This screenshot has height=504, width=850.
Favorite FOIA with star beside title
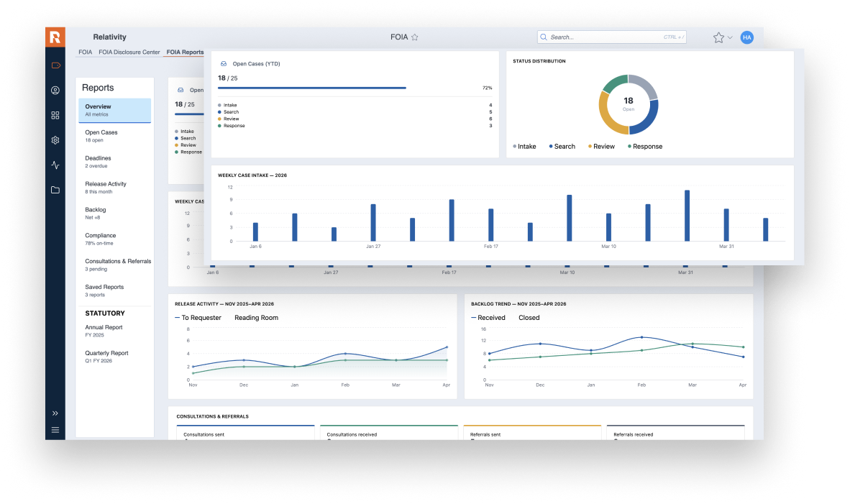(x=415, y=37)
